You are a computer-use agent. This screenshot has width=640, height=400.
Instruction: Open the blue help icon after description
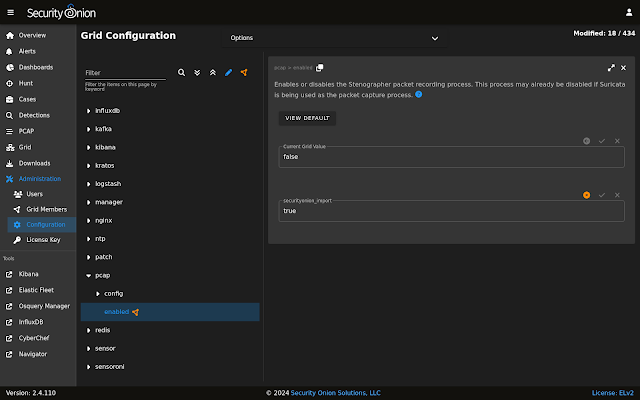click(418, 95)
